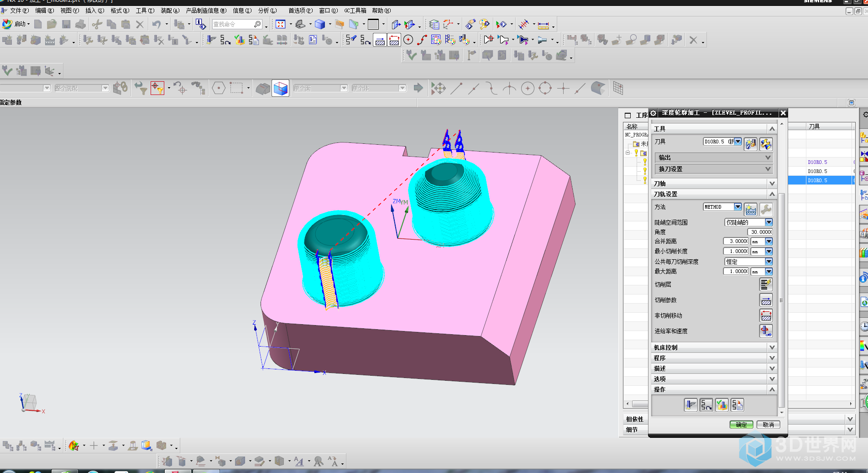Click the rectangle selection mode icon
Image resolution: width=868 pixels, height=473 pixels.
236,88
